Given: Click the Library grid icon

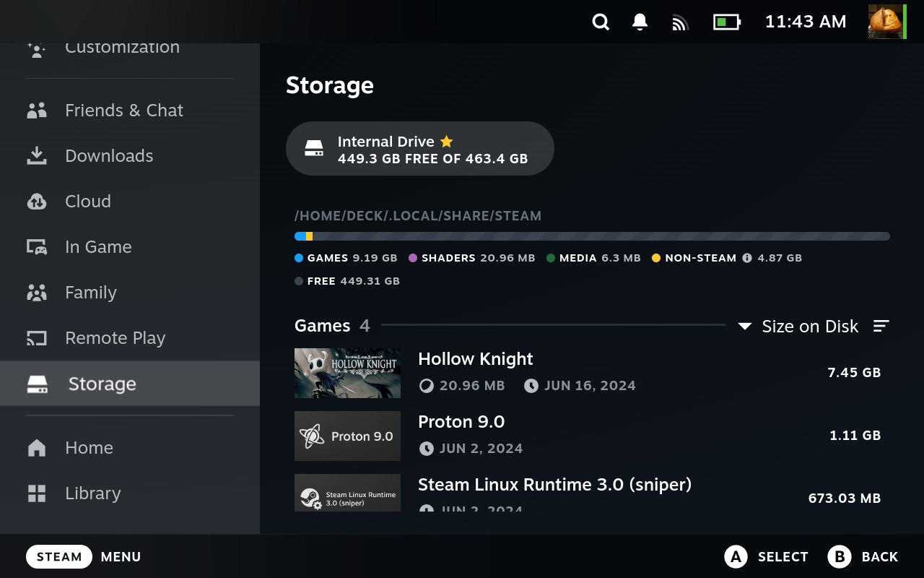Looking at the screenshot, I should pyautogui.click(x=37, y=493).
